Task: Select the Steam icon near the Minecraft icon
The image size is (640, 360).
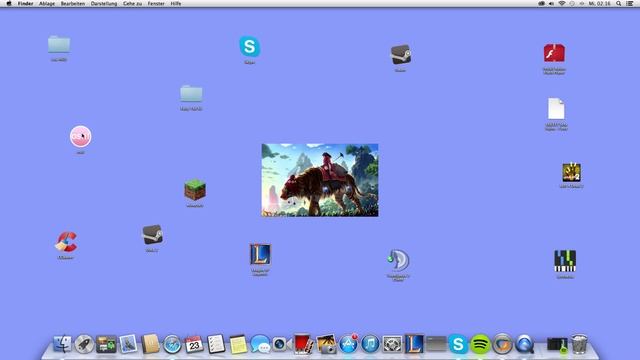Action: [x=152, y=235]
